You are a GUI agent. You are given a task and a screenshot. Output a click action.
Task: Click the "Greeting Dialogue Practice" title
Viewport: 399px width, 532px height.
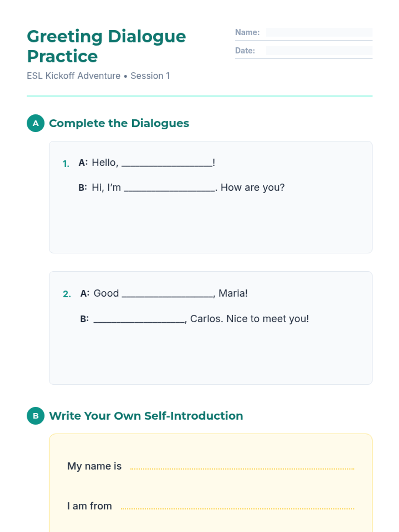[x=106, y=46]
